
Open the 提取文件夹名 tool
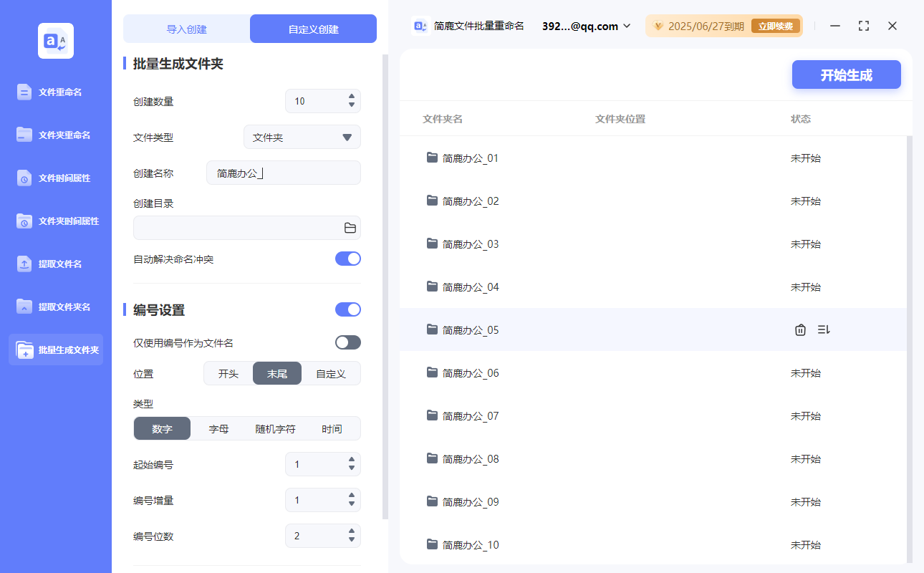click(x=55, y=307)
